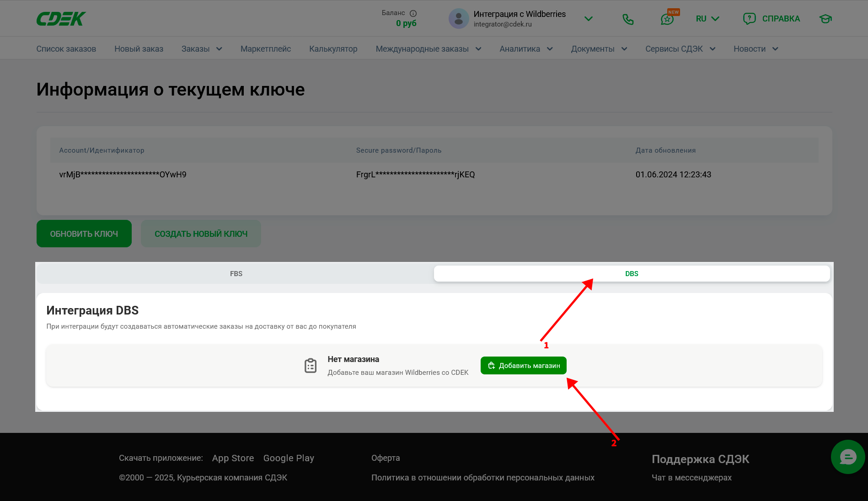This screenshot has width=868, height=501.
Task: Click the CDEK logo
Action: click(x=61, y=19)
